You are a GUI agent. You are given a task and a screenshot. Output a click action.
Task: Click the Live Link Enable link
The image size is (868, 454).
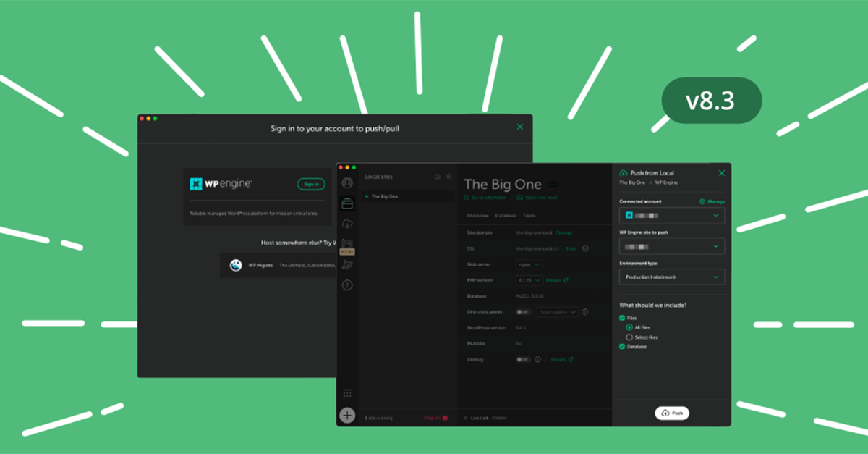[x=500, y=418]
